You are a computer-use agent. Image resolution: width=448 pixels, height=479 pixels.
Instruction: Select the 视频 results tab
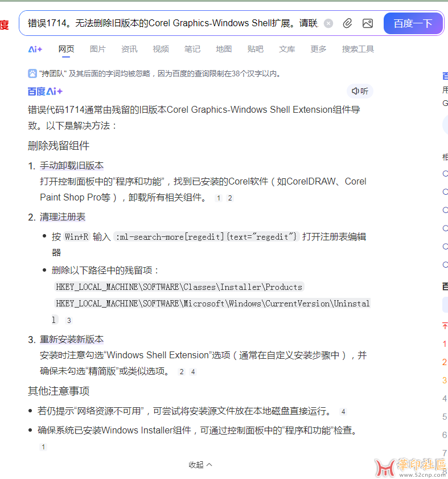coord(161,50)
